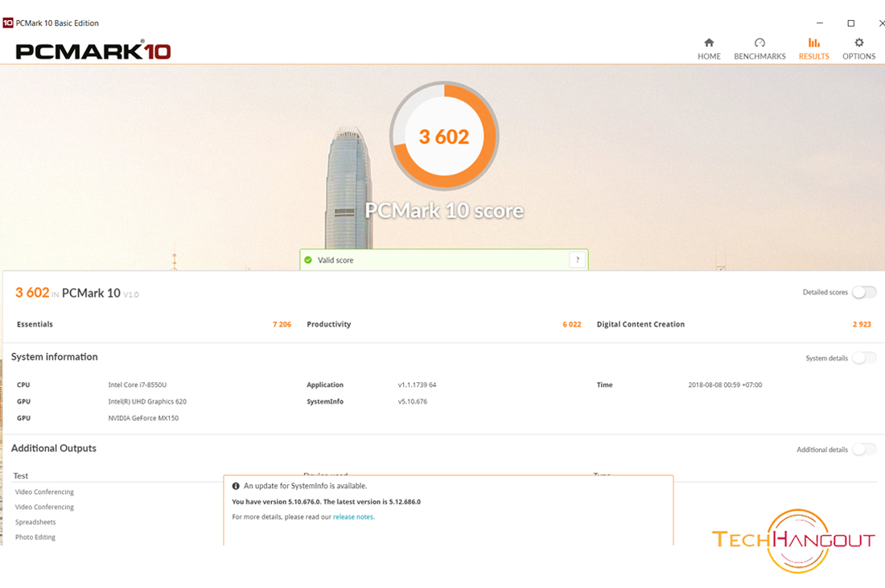The height and width of the screenshot is (588, 885).
Task: Toggle the Detailed scores switch
Action: 864,292
